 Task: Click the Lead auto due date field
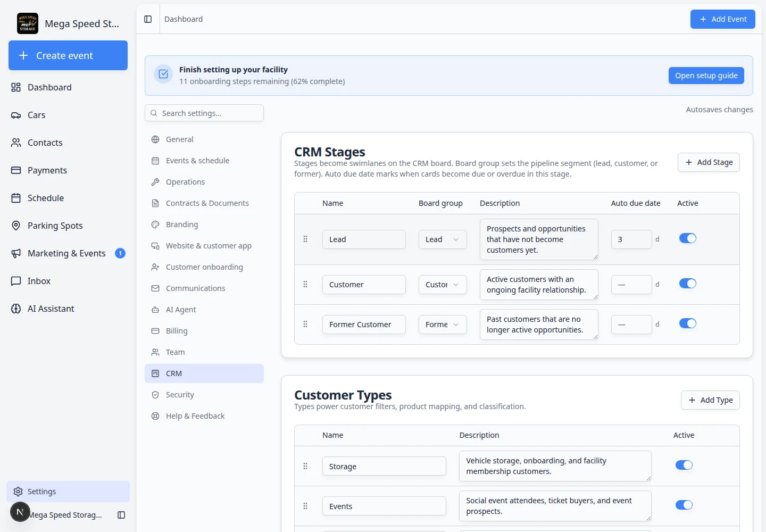[x=631, y=239]
